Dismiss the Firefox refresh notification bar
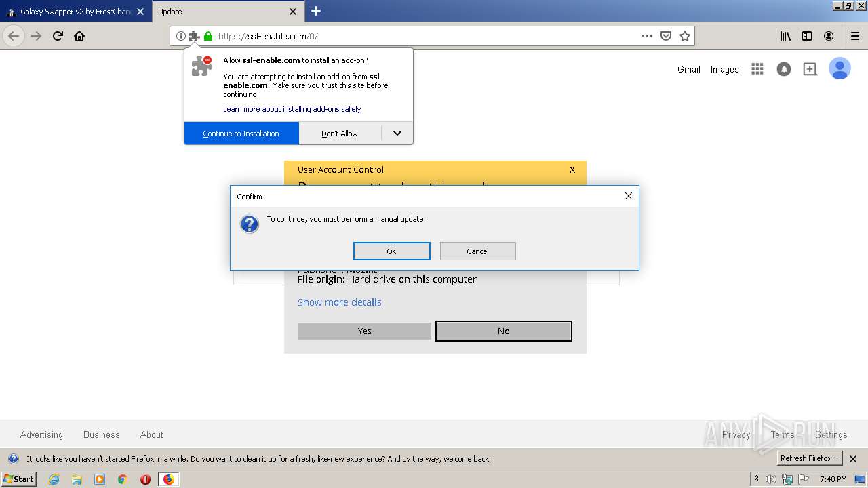Screen dimensions: 868x488 [x=853, y=459]
